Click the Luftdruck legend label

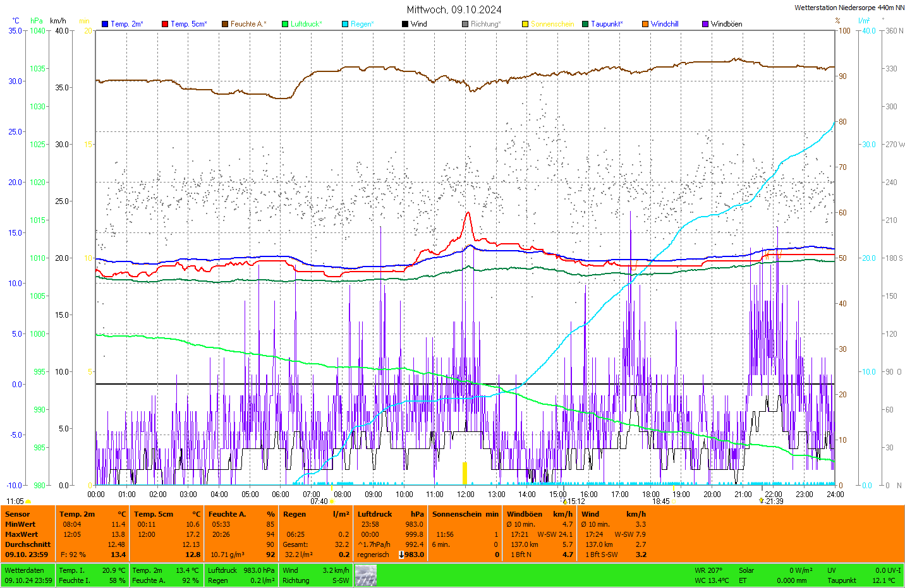click(x=307, y=24)
